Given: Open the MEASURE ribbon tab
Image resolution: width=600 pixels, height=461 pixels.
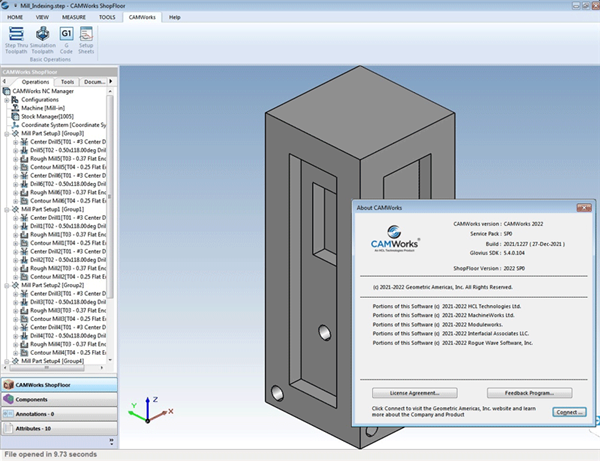Looking at the screenshot, I should (x=74, y=17).
